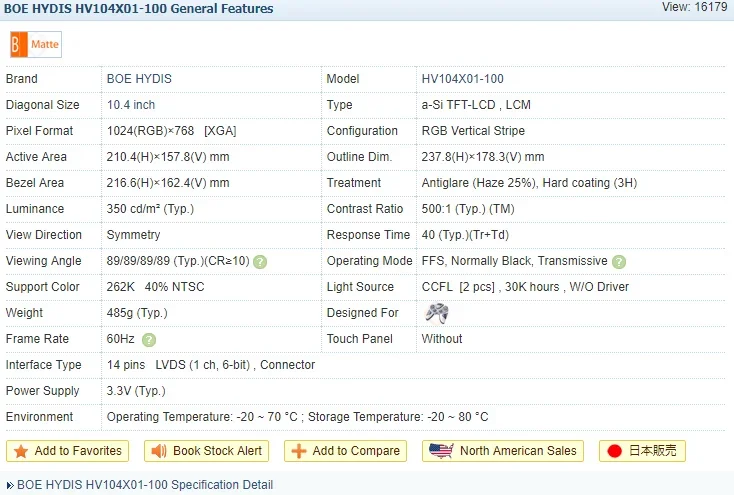The height and width of the screenshot is (495, 734).
Task: Select support color 262K 40% NTSC
Action: point(155,287)
